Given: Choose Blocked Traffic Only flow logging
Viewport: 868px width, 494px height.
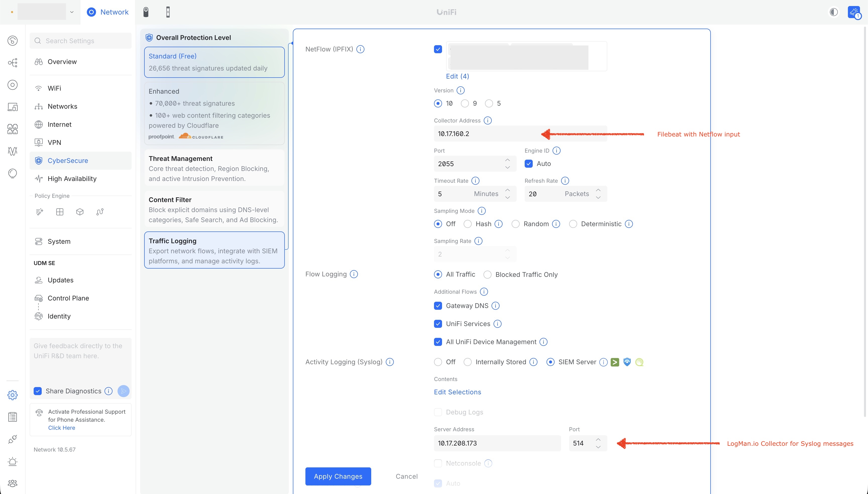Looking at the screenshot, I should pyautogui.click(x=487, y=274).
